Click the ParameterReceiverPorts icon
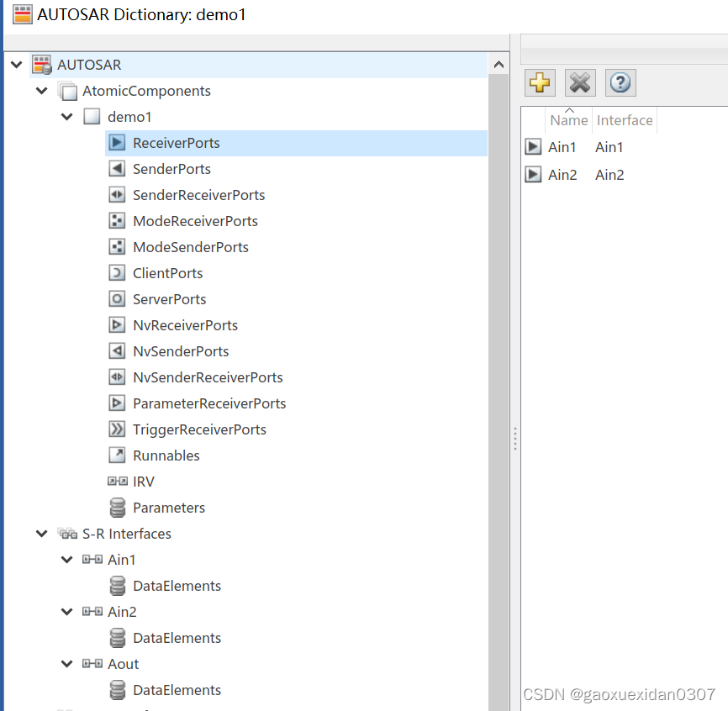Viewport: 728px width, 711px height. pos(117,403)
